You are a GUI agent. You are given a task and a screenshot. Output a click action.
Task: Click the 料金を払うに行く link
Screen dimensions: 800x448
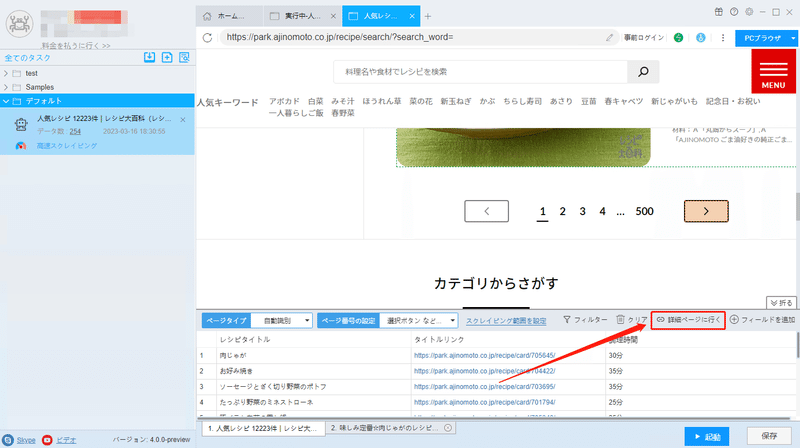coord(76,45)
